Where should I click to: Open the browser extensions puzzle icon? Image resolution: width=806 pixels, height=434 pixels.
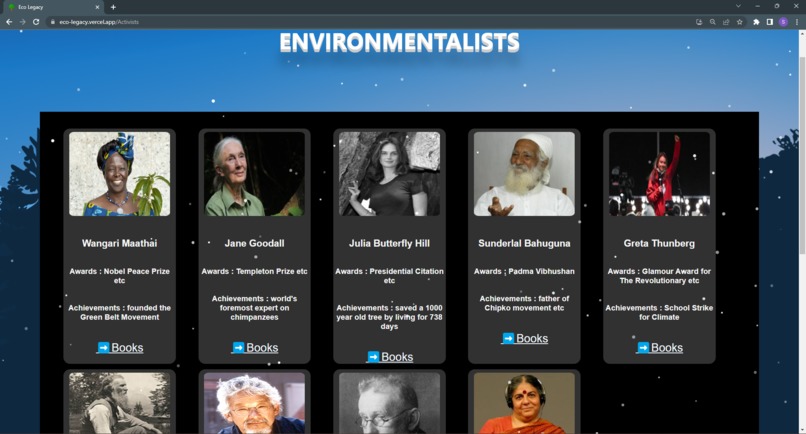click(756, 22)
